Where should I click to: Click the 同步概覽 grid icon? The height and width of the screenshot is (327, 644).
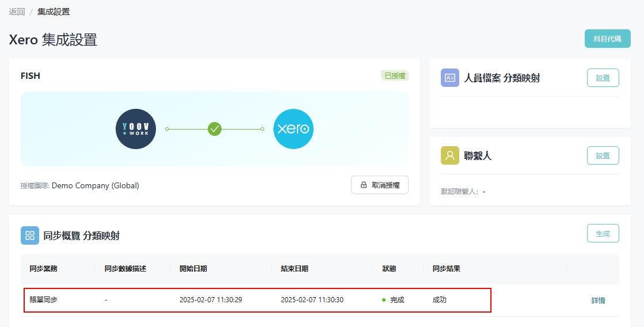pos(30,235)
